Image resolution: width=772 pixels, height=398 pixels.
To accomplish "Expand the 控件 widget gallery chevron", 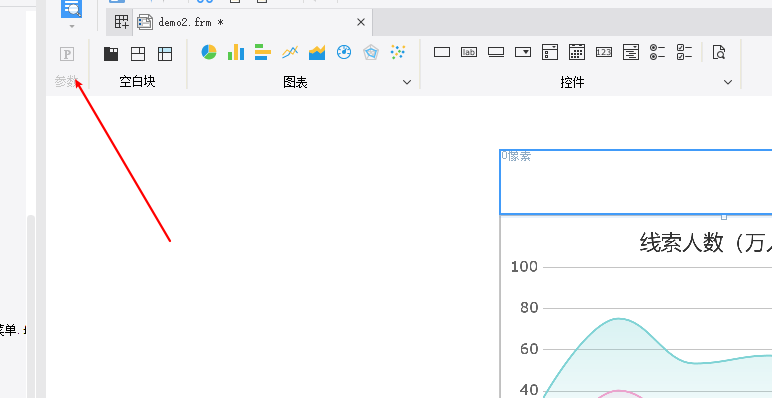I will pos(728,82).
